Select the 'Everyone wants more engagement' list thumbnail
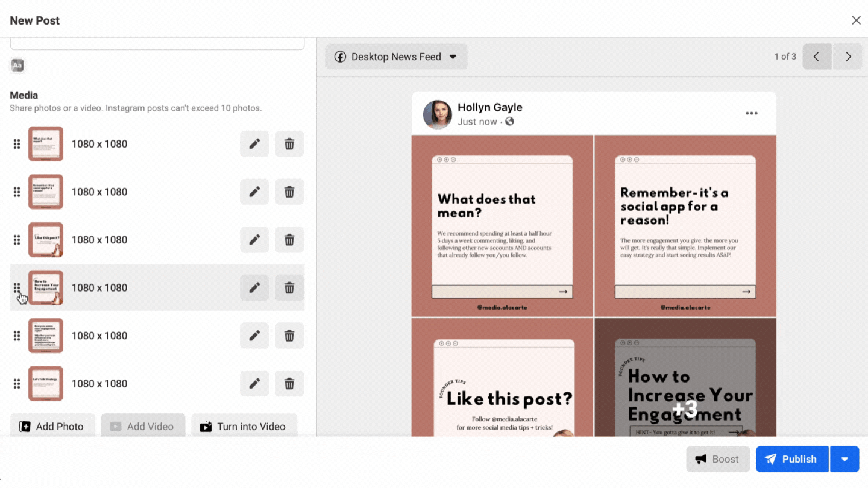The height and width of the screenshot is (488, 868). [x=46, y=336]
